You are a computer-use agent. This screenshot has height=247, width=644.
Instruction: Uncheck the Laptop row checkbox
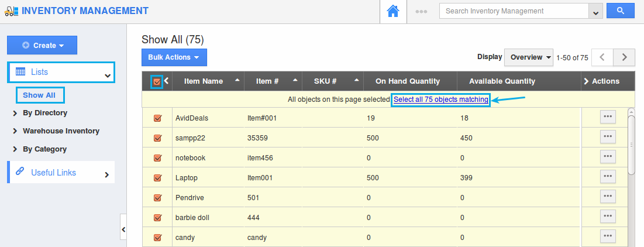pos(157,178)
